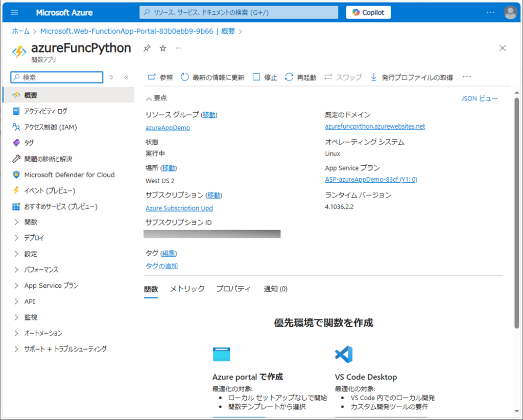
Task: Switch to the メトリック tab
Action: pos(187,288)
